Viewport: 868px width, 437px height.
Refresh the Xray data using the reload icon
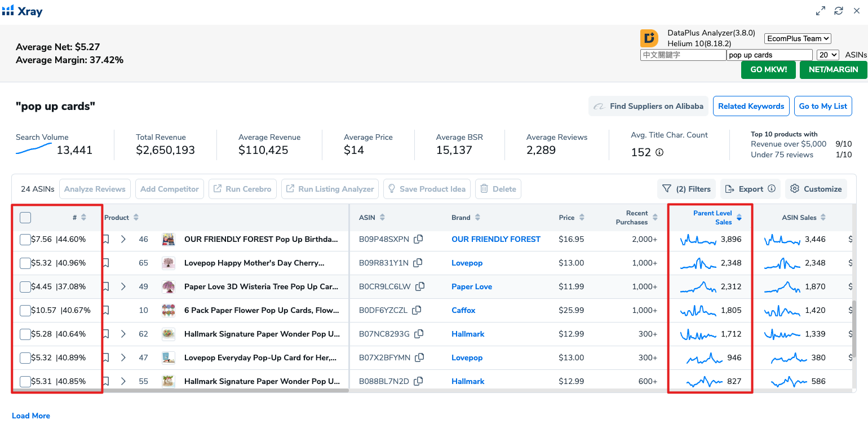[839, 11]
